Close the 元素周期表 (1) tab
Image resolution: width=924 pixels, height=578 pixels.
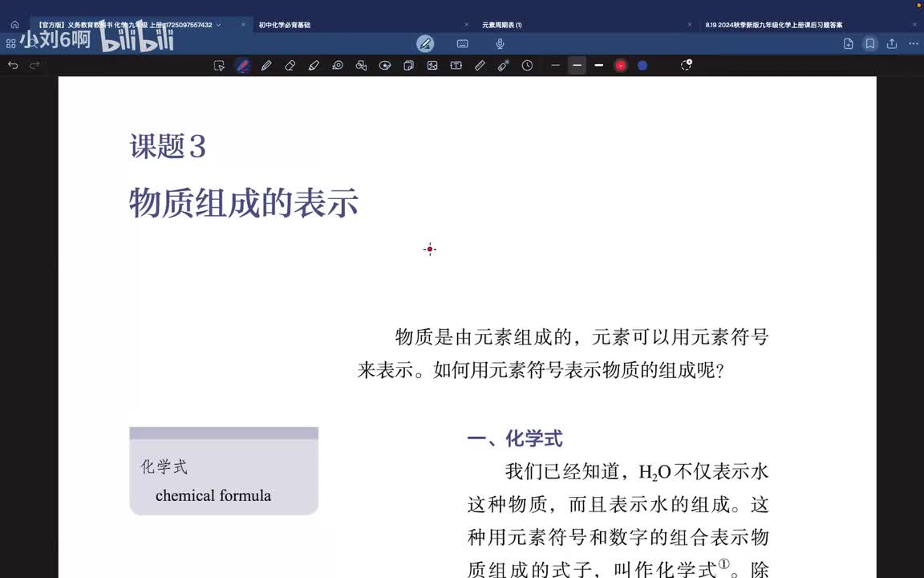click(690, 25)
